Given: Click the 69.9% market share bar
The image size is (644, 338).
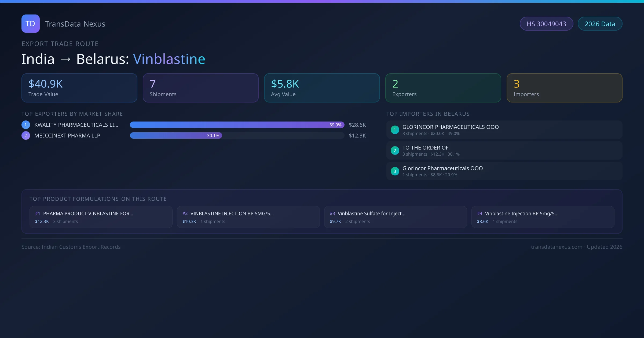Looking at the screenshot, I should pos(237,125).
